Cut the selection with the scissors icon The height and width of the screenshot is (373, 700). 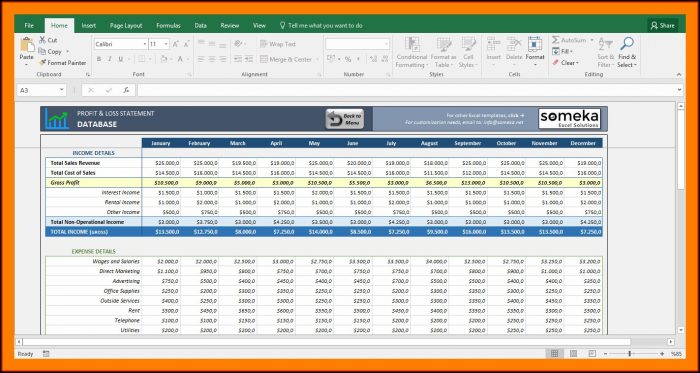(48, 40)
